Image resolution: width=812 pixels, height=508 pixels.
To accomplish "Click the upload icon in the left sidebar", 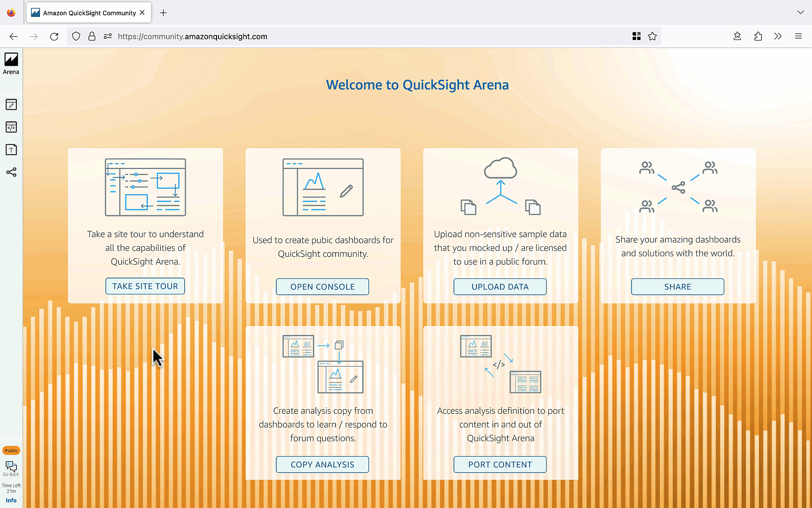I will point(11,150).
